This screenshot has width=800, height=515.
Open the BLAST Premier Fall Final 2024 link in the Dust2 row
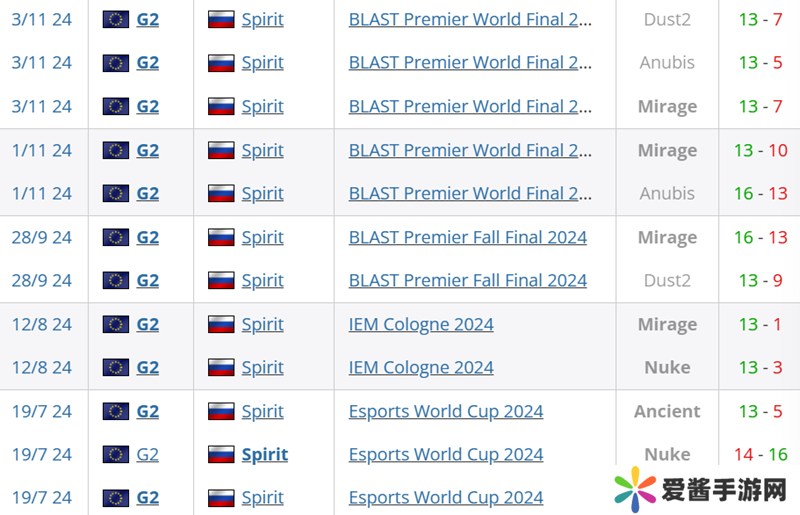click(467, 281)
